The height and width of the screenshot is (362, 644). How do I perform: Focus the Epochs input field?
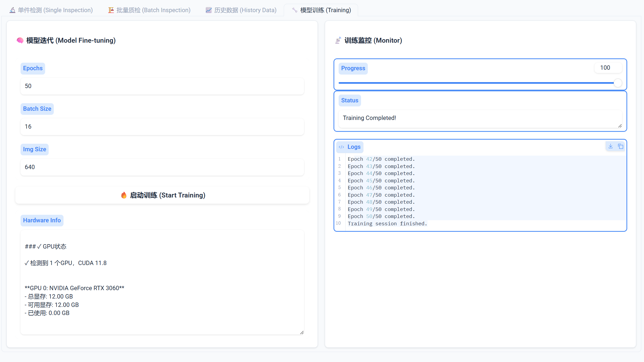point(162,86)
